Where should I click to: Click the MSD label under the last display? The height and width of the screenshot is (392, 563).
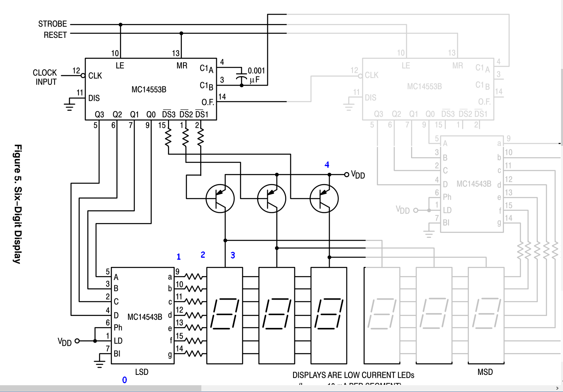pyautogui.click(x=485, y=372)
